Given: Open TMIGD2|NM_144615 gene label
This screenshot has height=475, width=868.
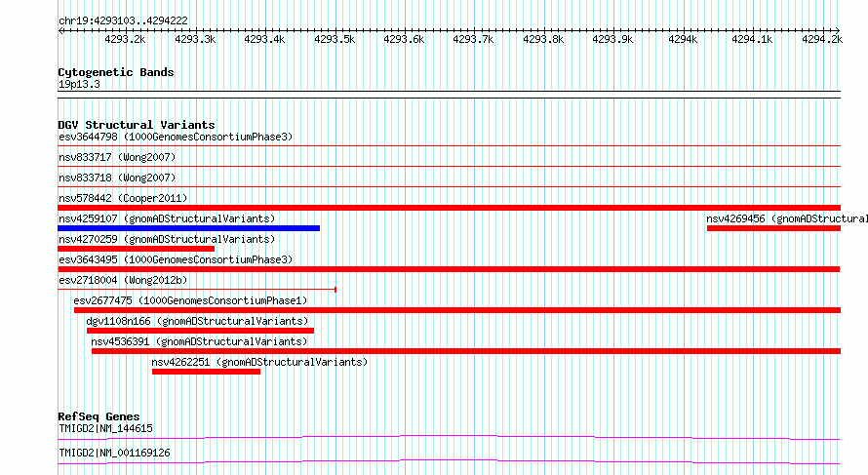Looking at the screenshot, I should (x=105, y=428).
